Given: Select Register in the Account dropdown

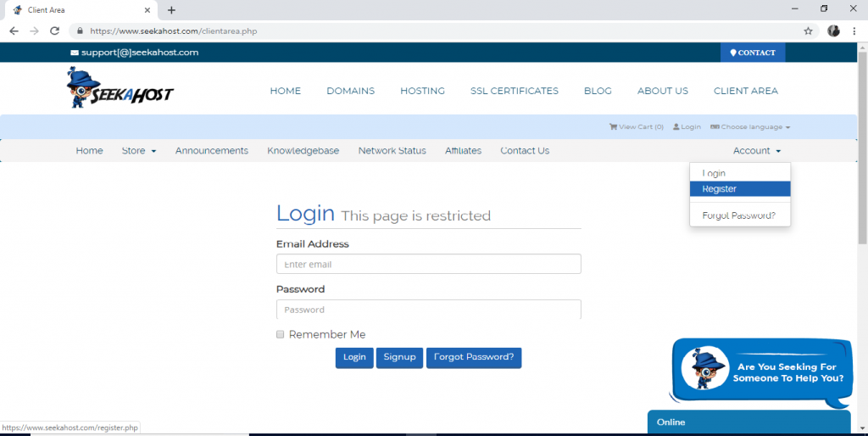Looking at the screenshot, I should (740, 189).
